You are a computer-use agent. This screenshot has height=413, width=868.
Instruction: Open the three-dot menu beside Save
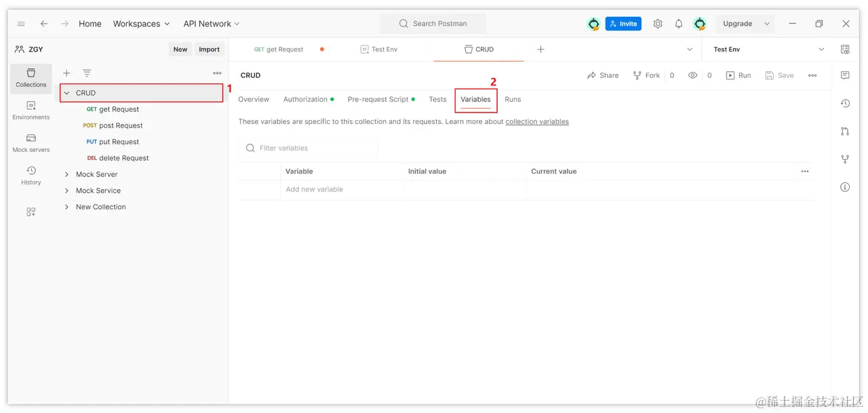coord(812,75)
